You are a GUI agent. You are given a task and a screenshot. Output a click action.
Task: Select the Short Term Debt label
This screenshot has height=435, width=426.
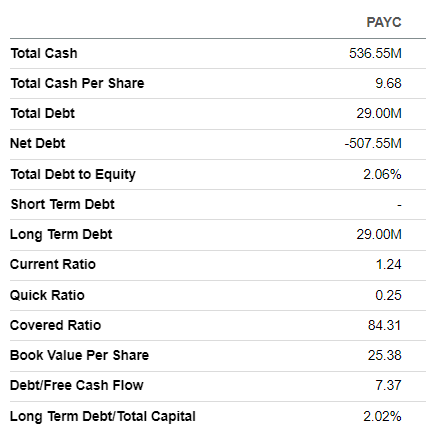coord(63,204)
